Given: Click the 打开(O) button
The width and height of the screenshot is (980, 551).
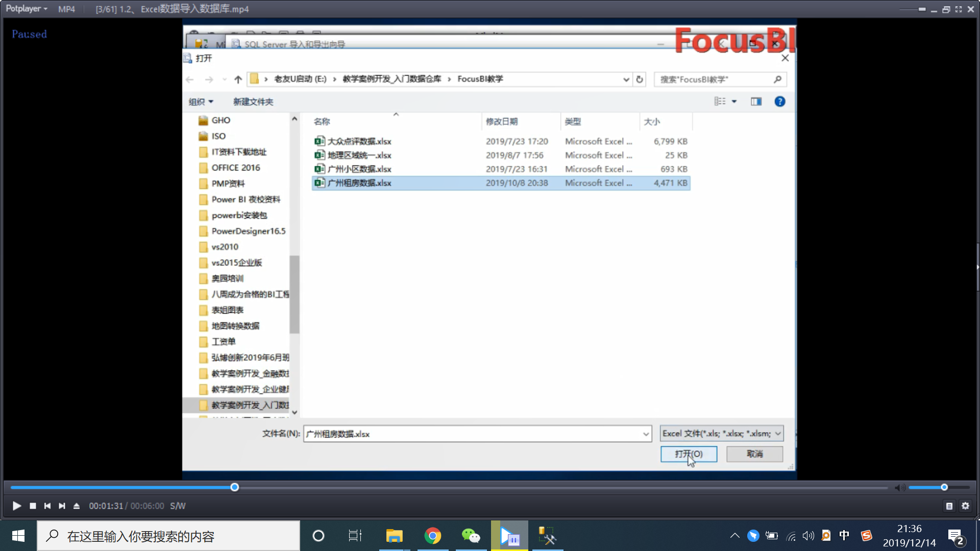Looking at the screenshot, I should tap(689, 454).
